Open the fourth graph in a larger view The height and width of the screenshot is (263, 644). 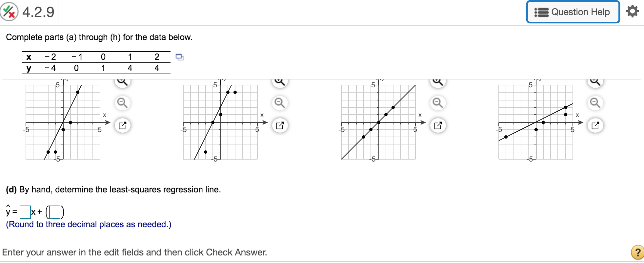click(x=596, y=125)
